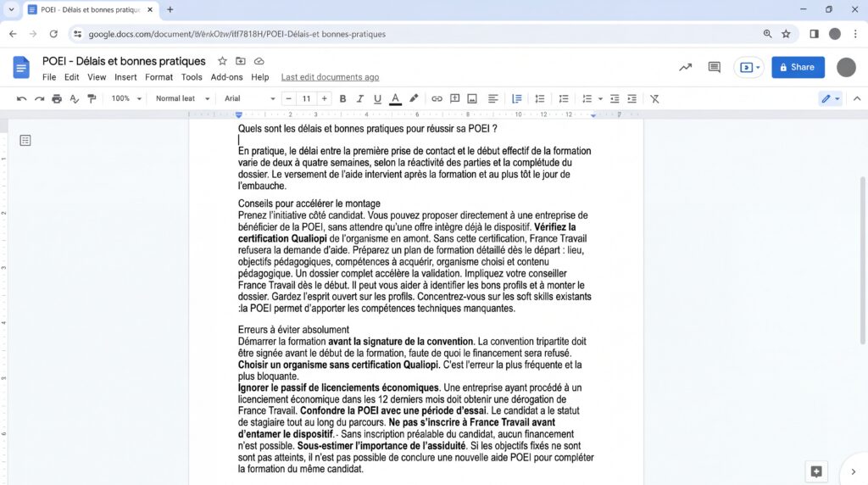Screen dimensions: 868x485
Task: Toggle bulleted list
Action: 564,98
